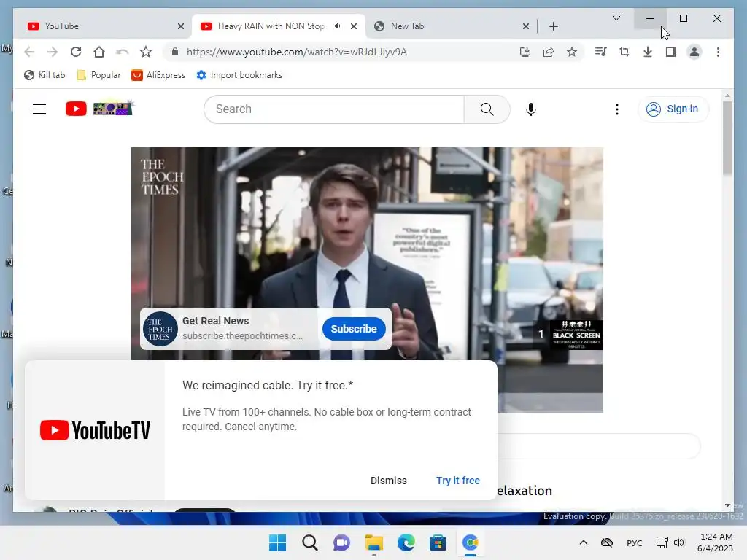Open the tab search chevron
This screenshot has height=560, width=747.
tap(616, 18)
